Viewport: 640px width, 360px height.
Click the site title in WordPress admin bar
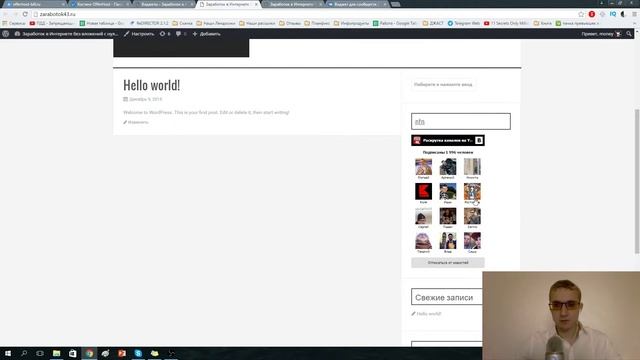coord(66,34)
